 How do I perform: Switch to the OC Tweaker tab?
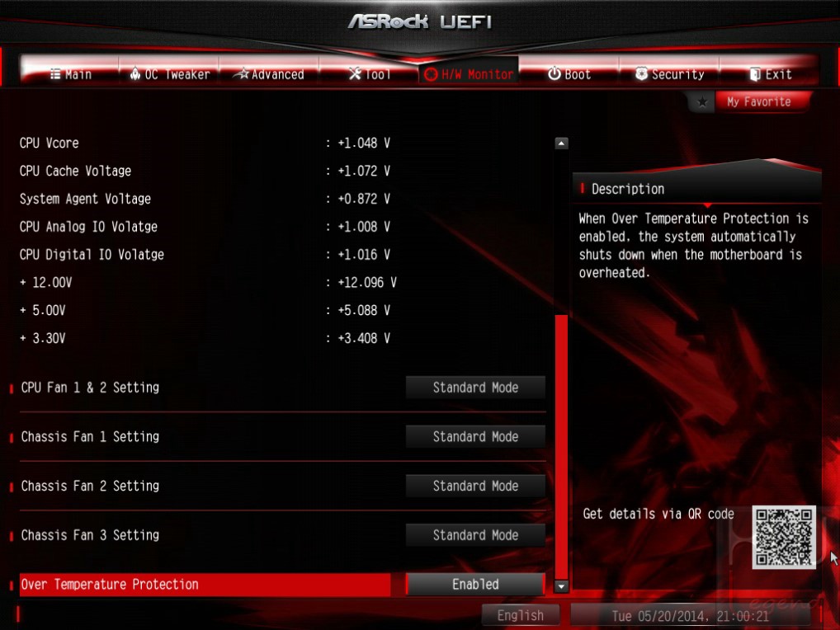click(x=169, y=74)
